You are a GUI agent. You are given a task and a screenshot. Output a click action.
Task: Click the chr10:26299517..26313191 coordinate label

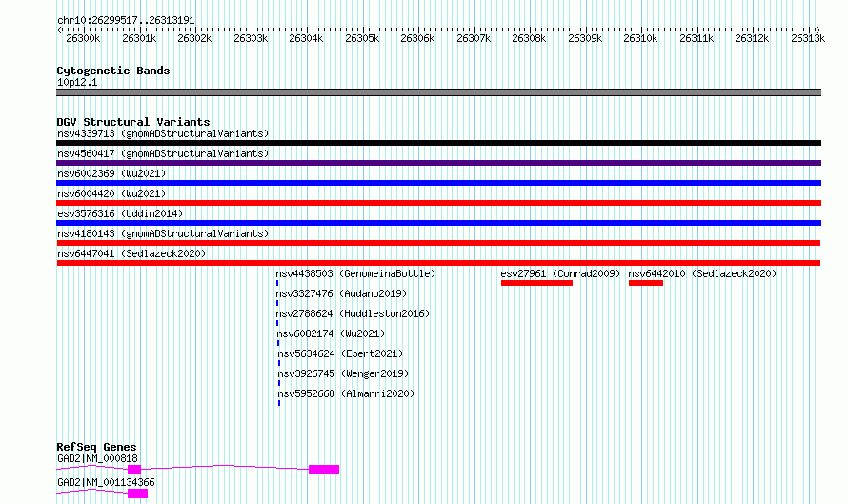pyautogui.click(x=126, y=20)
